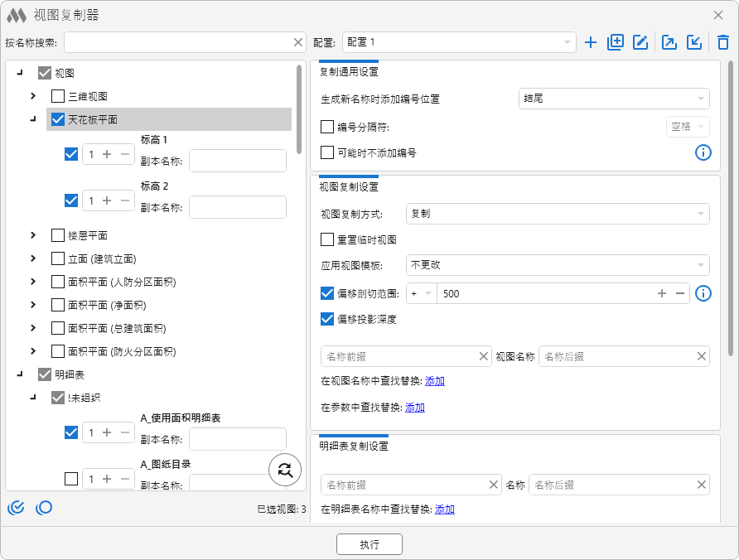Viewport: 739px width, 560px height.
Task: Rename configuration using the edit icon
Action: (x=640, y=42)
